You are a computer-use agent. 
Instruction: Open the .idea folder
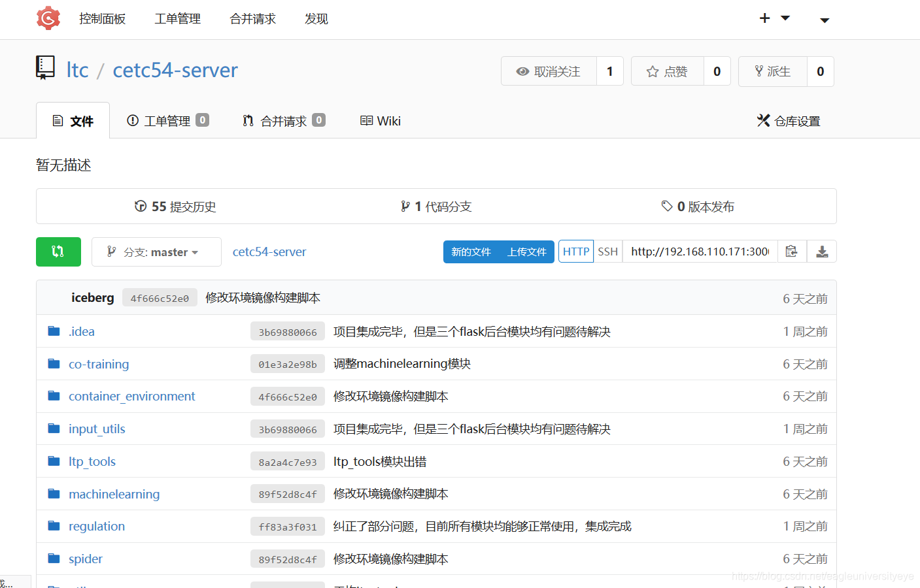click(x=82, y=331)
